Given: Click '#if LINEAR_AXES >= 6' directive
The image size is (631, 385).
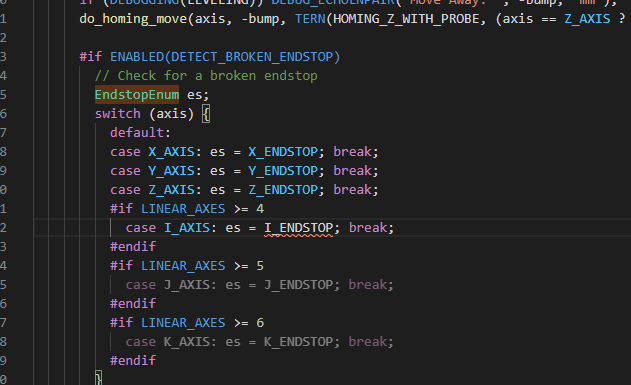Looking at the screenshot, I should click(187, 323).
